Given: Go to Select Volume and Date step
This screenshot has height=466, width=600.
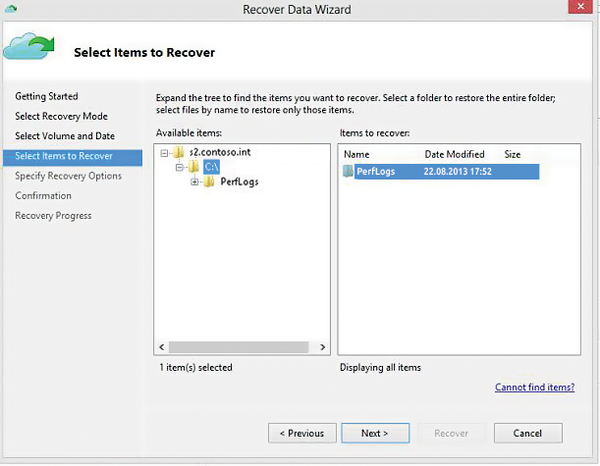Looking at the screenshot, I should [65, 136].
